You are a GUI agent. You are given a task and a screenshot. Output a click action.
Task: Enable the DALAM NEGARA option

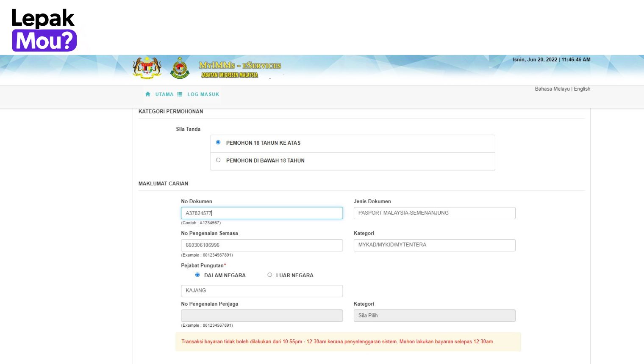pyautogui.click(x=197, y=275)
